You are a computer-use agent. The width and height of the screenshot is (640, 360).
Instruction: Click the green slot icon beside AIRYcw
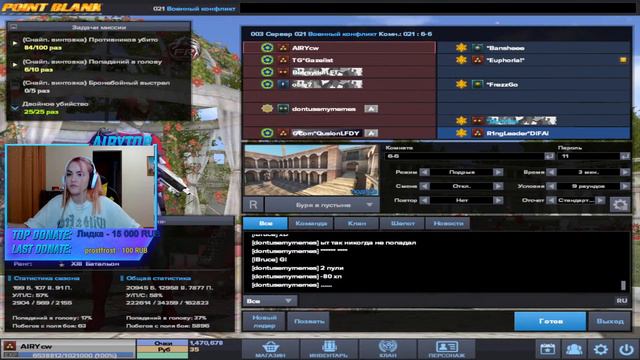(x=267, y=48)
